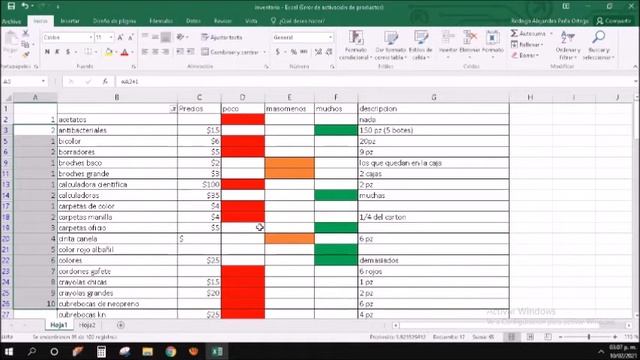Screen dimensions: 640x360
Task: Switch to the Diseño de página tab
Action: pos(114,21)
